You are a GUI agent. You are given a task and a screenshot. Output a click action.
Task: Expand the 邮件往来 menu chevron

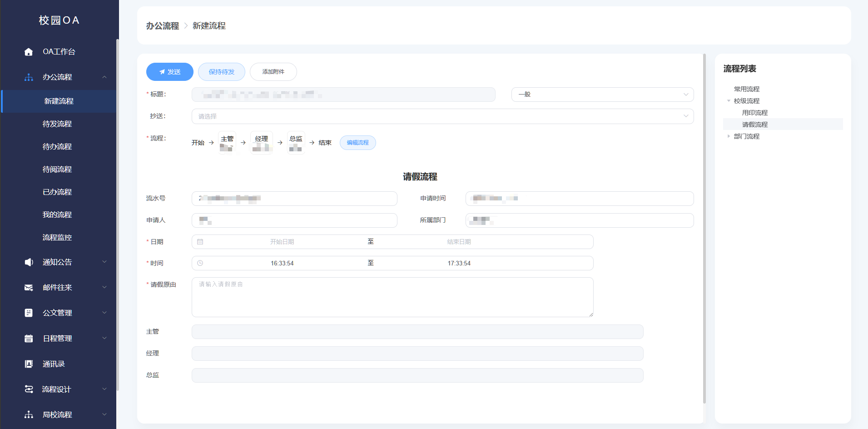(x=104, y=287)
